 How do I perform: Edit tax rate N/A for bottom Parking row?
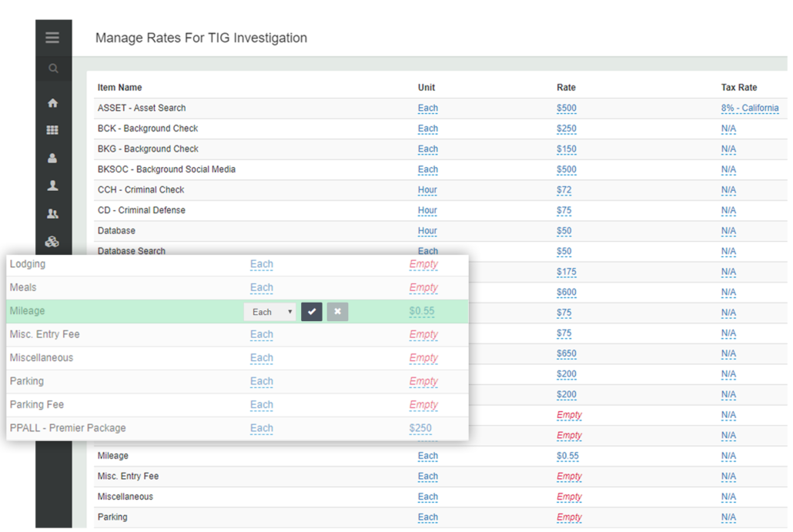(x=728, y=517)
